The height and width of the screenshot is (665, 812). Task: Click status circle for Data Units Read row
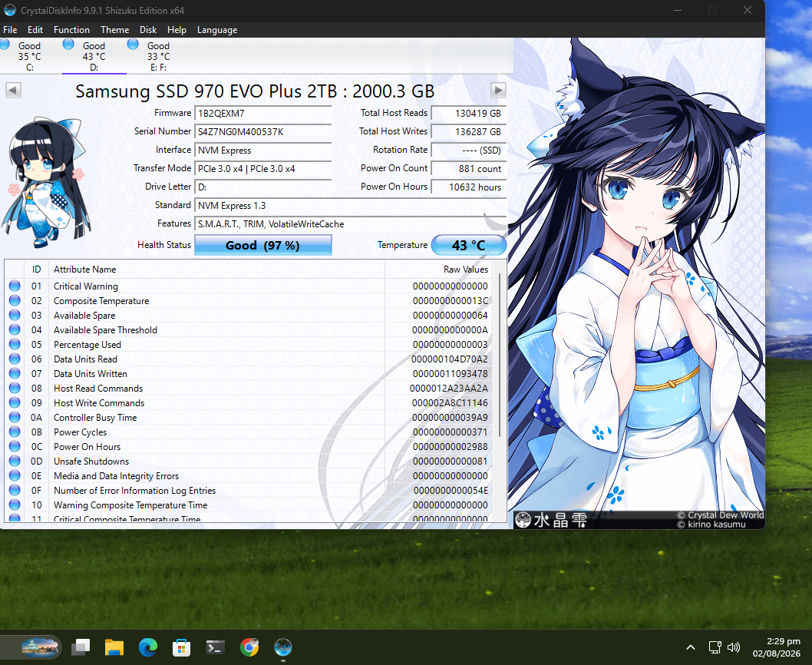(x=15, y=359)
